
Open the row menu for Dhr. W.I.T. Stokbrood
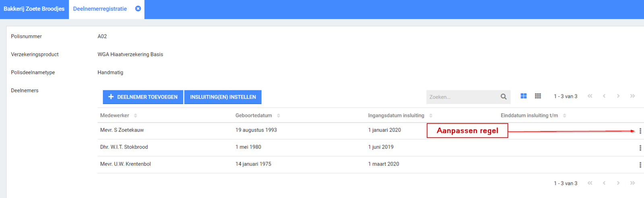[x=640, y=148]
